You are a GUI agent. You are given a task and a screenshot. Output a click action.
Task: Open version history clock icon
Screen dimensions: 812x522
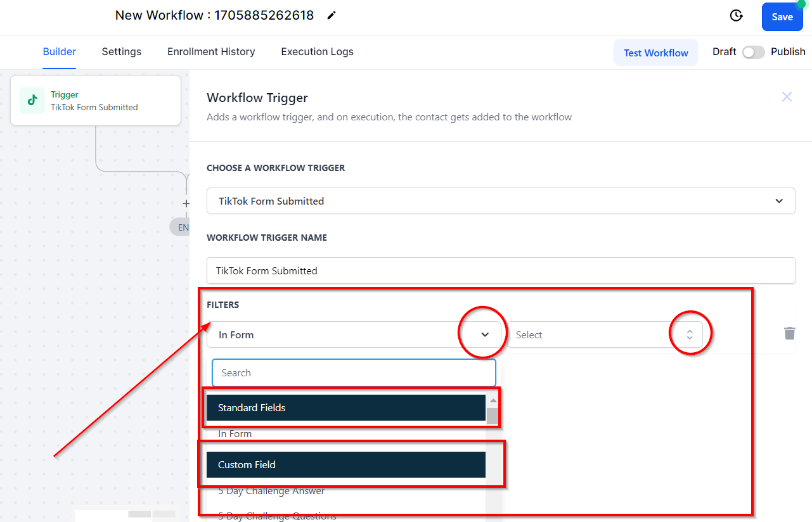(x=736, y=16)
